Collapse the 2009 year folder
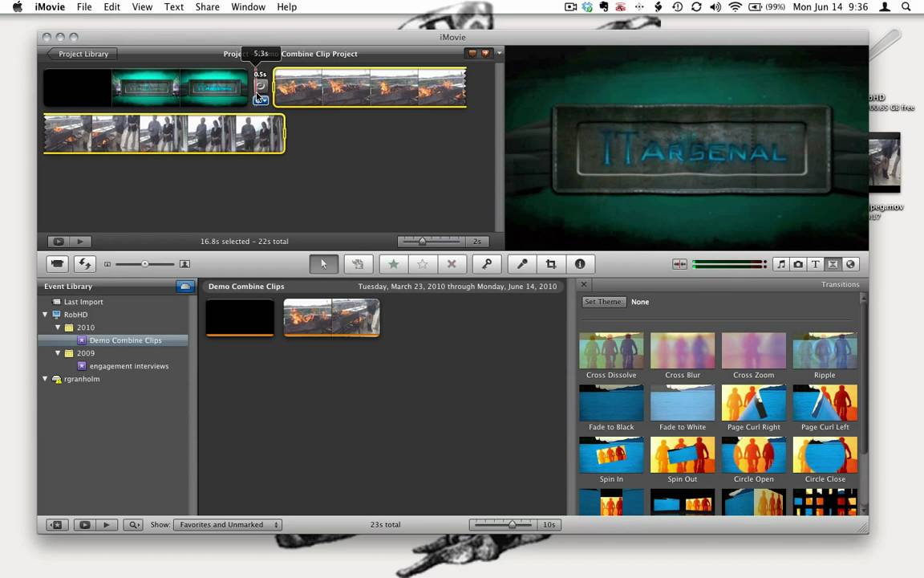Screen dimensions: 924x578 coord(58,353)
